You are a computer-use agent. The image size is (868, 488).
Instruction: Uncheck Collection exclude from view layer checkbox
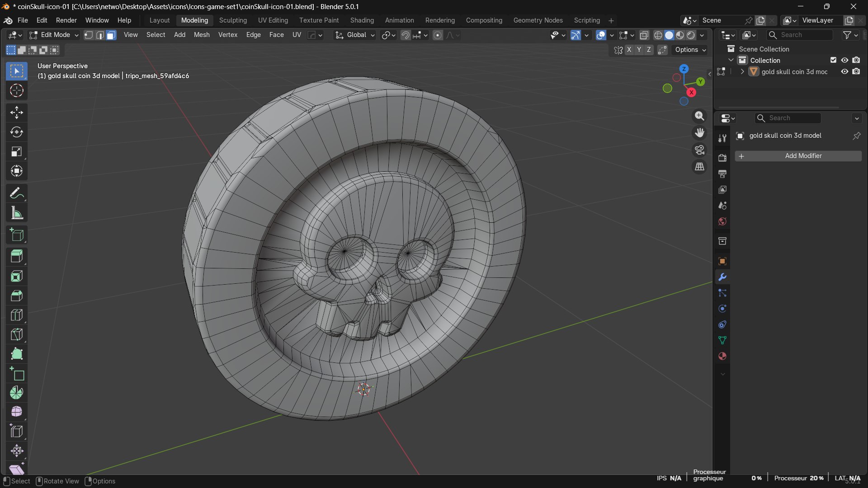click(833, 60)
